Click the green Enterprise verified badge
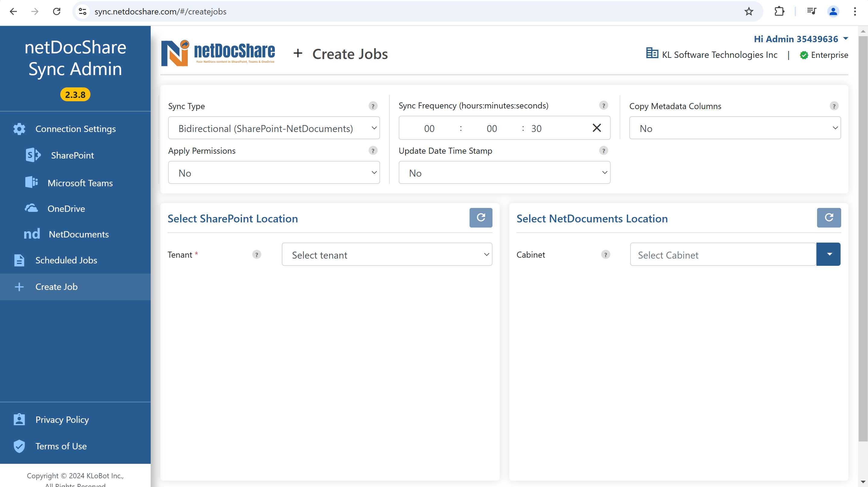The image size is (868, 487). 804,55
